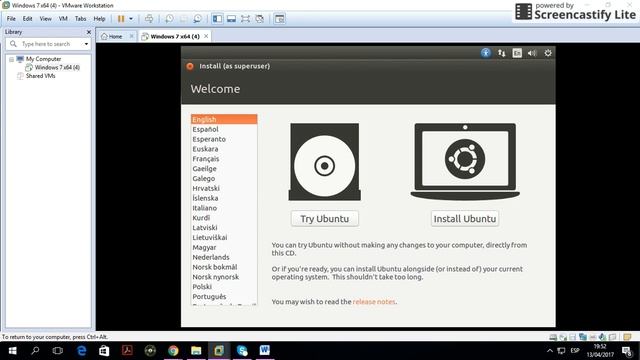Show hidden system tray icons
The height and width of the screenshot is (360, 640).
tap(550, 351)
